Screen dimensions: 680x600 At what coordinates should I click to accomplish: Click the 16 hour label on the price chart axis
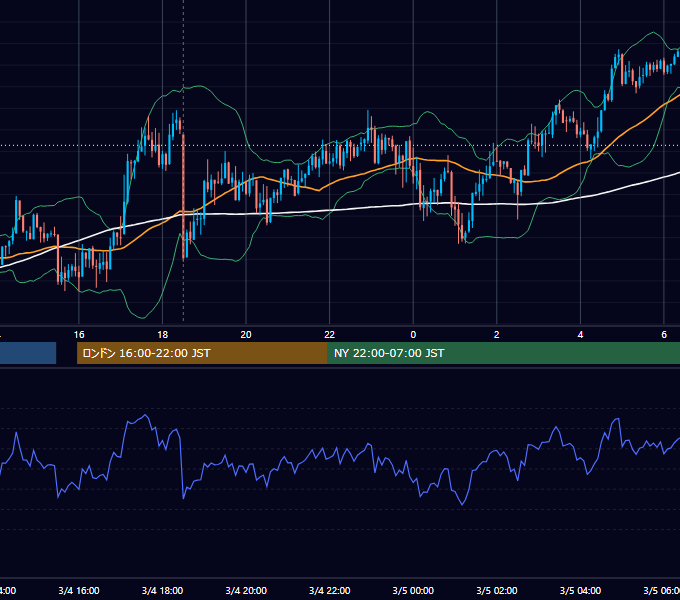pos(79,334)
